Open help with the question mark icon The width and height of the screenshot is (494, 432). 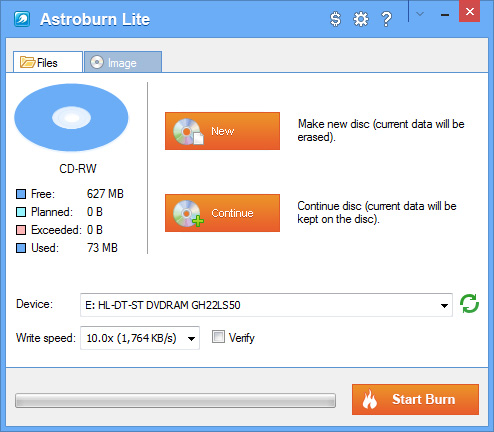point(386,19)
